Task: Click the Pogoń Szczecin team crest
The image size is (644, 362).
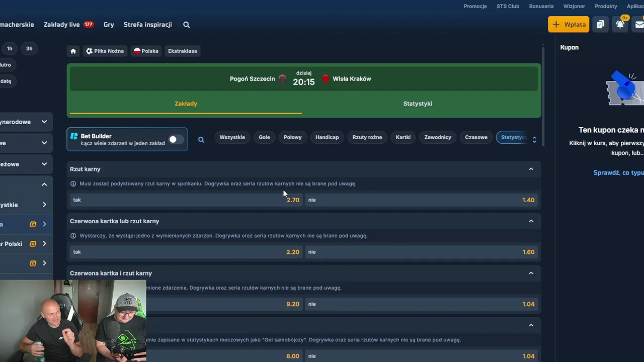Action: coord(282,78)
